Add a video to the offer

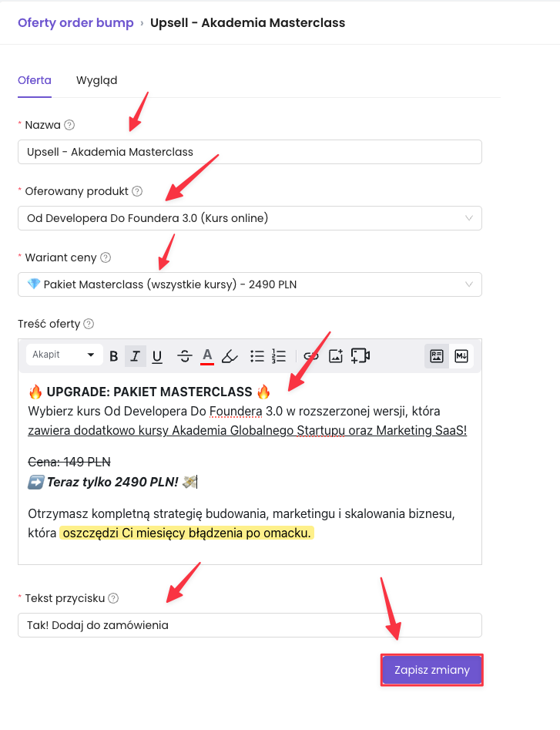click(x=360, y=355)
